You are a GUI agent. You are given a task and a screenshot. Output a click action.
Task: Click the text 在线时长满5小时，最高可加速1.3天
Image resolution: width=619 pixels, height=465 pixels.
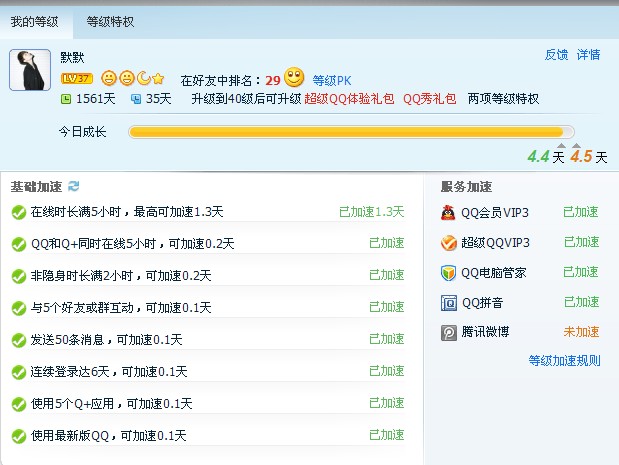(x=127, y=212)
